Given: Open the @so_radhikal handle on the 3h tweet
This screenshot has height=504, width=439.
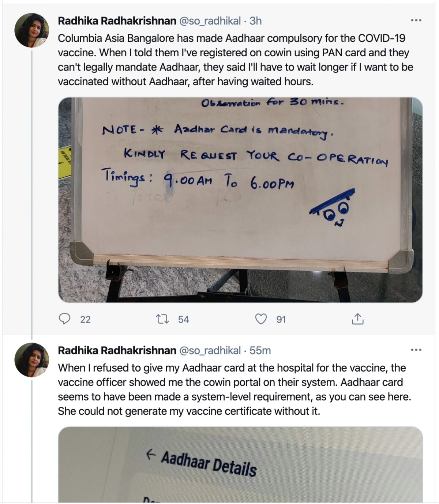Looking at the screenshot, I should click(x=210, y=21).
